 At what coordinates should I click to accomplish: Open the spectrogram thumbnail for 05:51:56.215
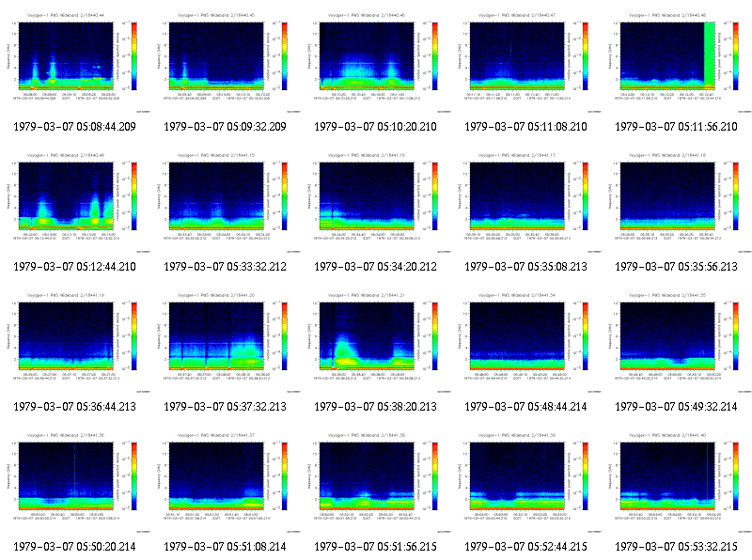click(376, 483)
